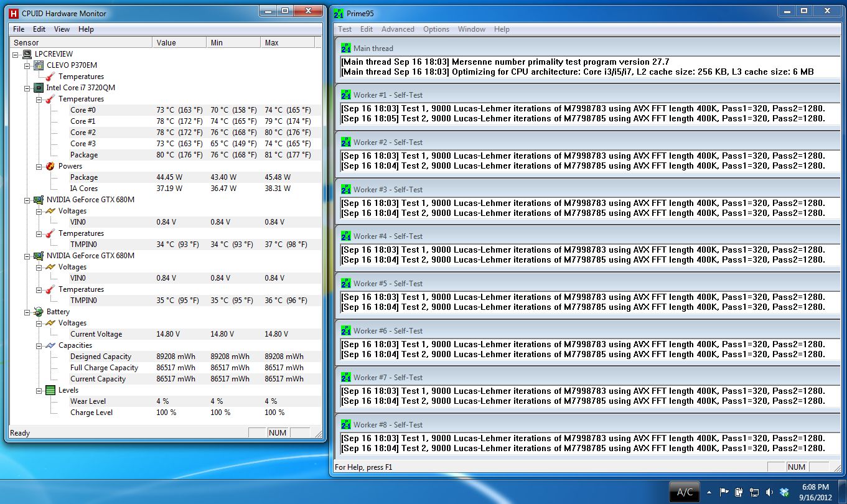Open Prime95 Advanced menu
Screen dimensions: 847x504
coord(398,29)
